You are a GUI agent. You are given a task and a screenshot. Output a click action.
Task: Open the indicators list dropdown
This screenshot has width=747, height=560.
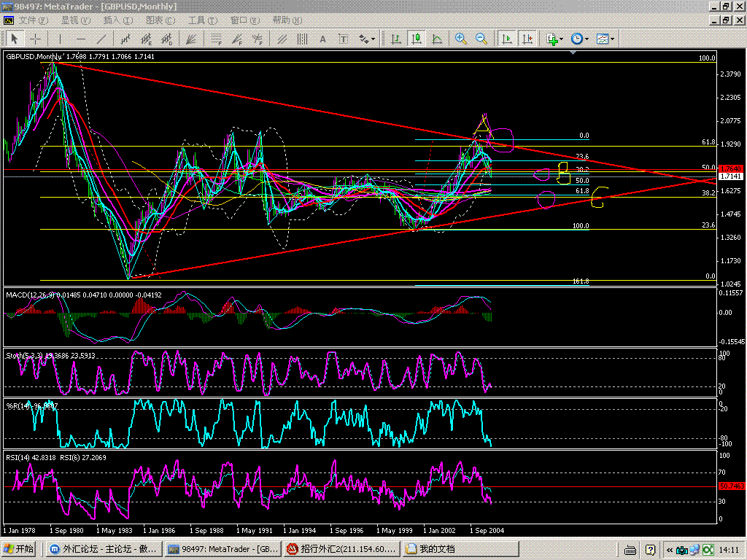point(554,39)
